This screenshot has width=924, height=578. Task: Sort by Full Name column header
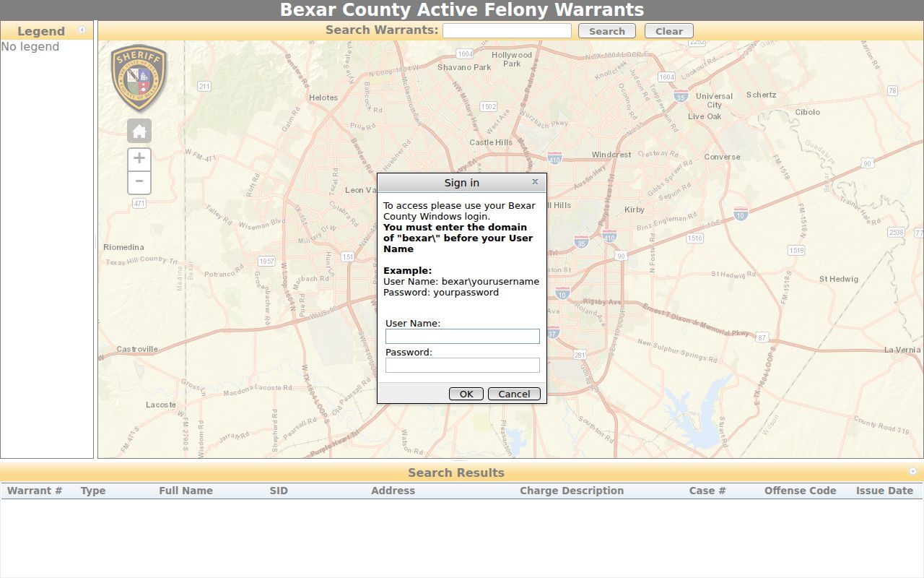point(186,491)
